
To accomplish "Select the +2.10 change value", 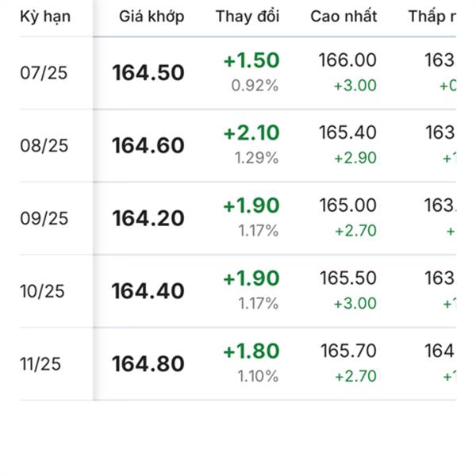I will click(251, 132).
